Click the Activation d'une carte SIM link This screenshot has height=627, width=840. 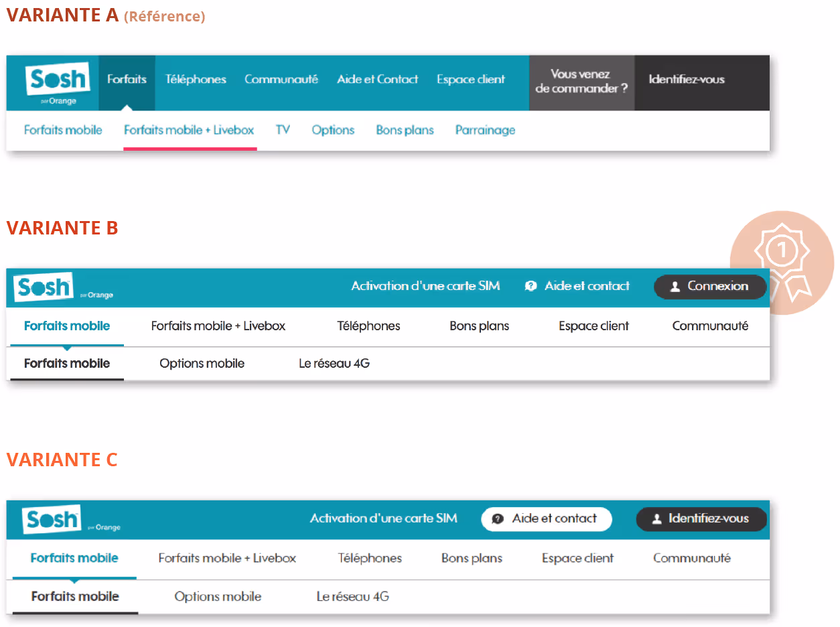(x=426, y=286)
